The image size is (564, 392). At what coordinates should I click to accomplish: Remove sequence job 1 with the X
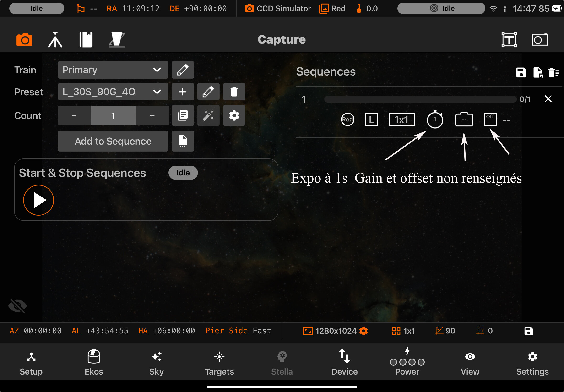click(x=548, y=99)
